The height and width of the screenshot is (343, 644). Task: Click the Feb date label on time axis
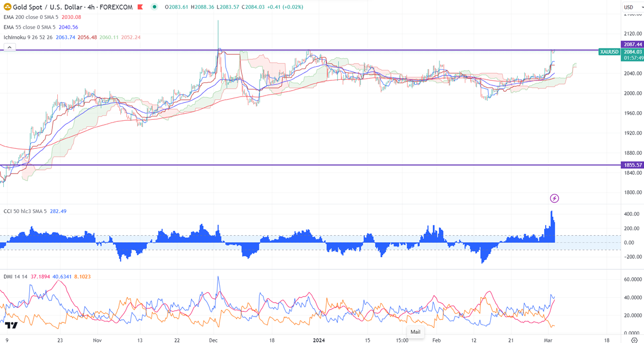tap(436, 340)
